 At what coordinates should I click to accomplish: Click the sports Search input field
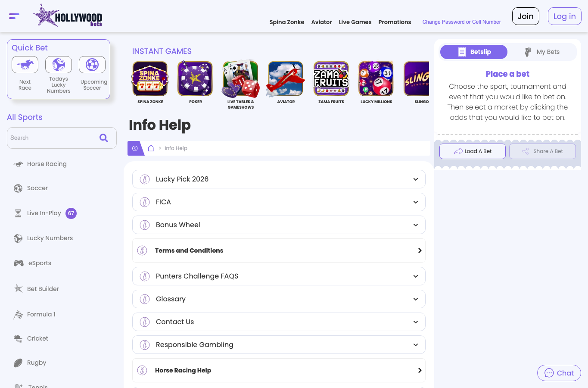62,138
